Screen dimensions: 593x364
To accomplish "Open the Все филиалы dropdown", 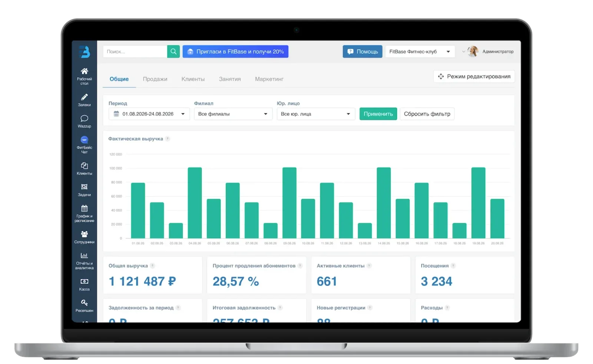I will [233, 114].
